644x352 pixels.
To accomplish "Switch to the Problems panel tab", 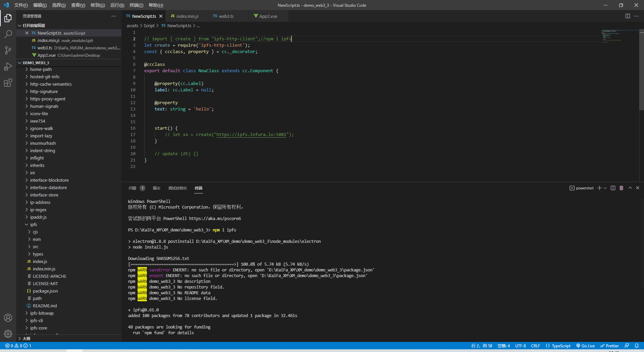I will click(x=137, y=188).
